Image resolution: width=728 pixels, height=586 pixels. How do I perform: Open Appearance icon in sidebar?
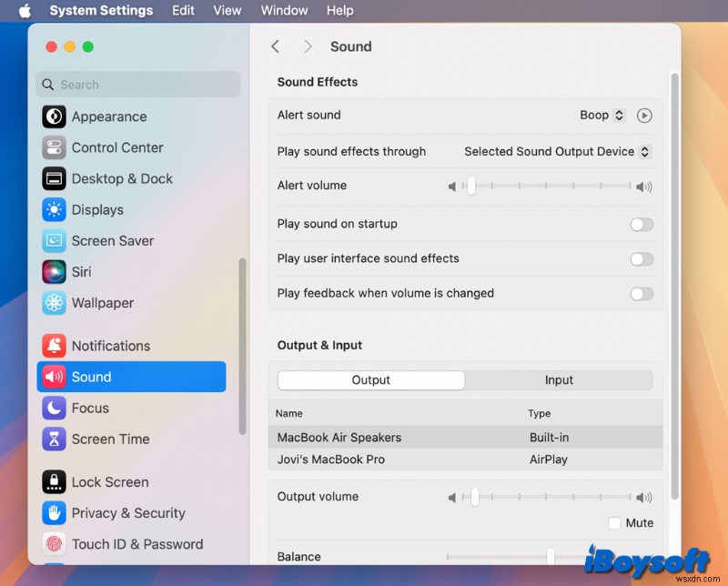[54, 116]
